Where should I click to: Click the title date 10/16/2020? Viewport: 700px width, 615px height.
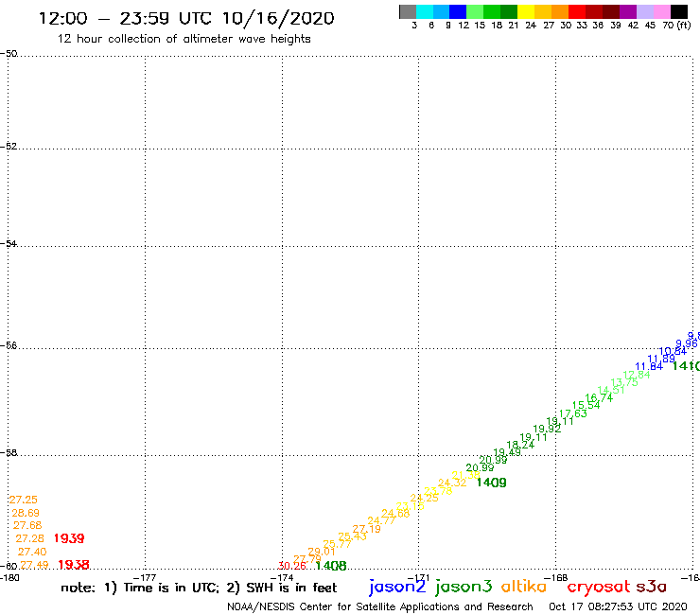pos(278,18)
